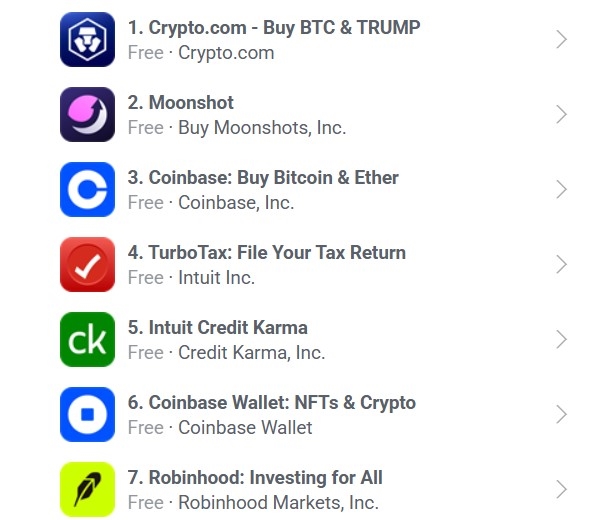Select the Coinbase Wallet app icon
The image size is (600, 520).
point(87,415)
